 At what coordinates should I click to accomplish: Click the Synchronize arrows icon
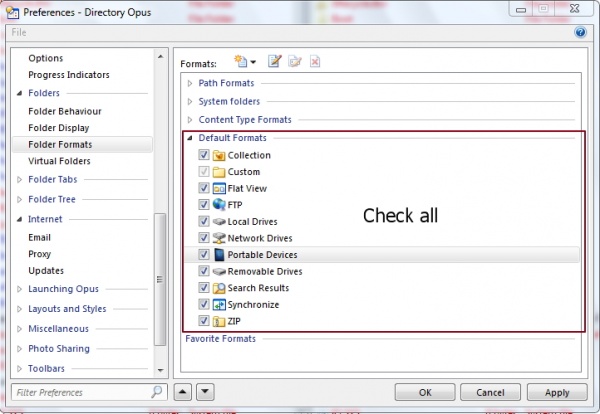pos(219,305)
